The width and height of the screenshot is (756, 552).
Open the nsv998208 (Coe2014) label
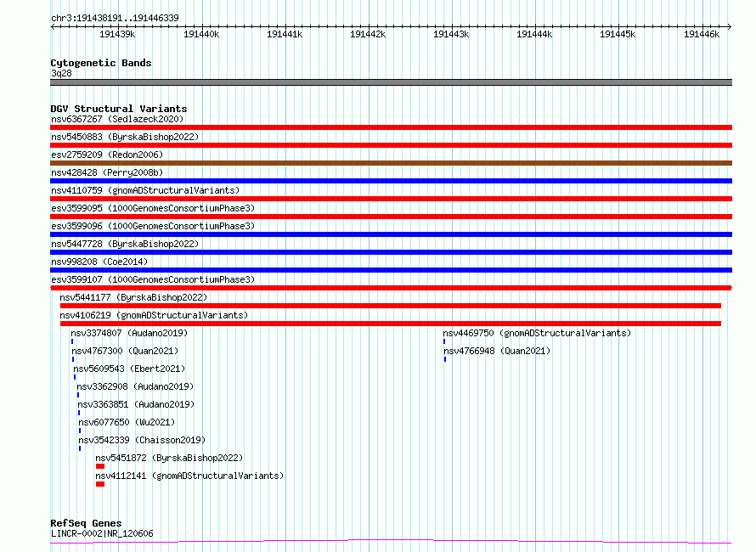99,262
